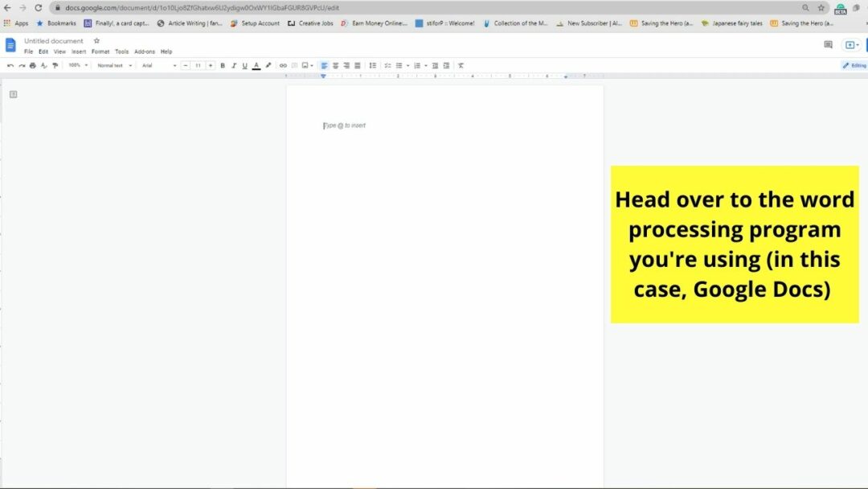Show the document outline icon

click(x=14, y=94)
